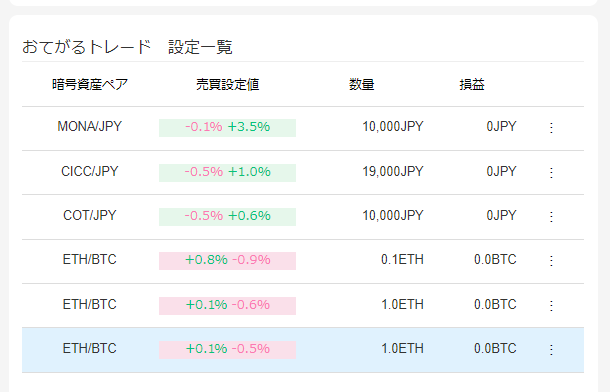Click the おてがるトレード 設定一覧 heading
Image resolution: width=610 pixels, height=392 pixels.
tap(127, 47)
